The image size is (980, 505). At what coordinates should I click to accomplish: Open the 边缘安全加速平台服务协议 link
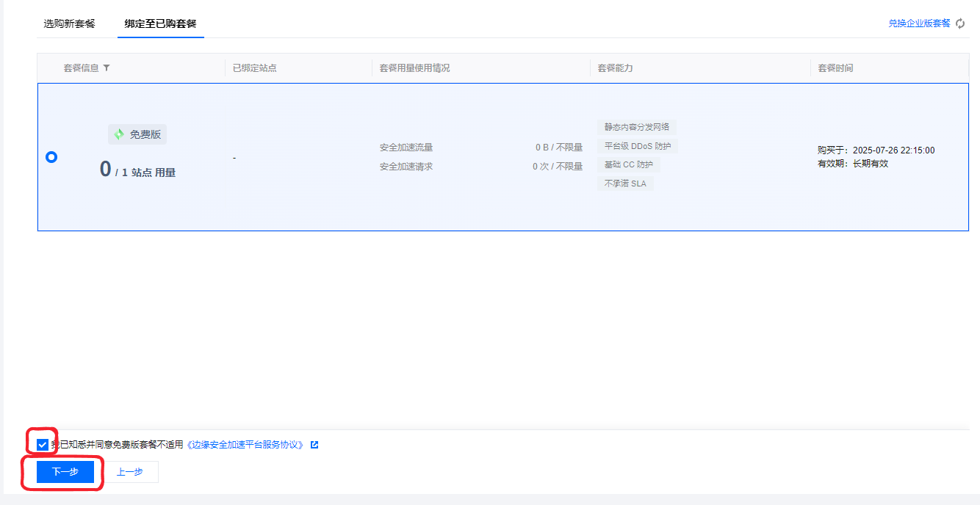click(246, 445)
